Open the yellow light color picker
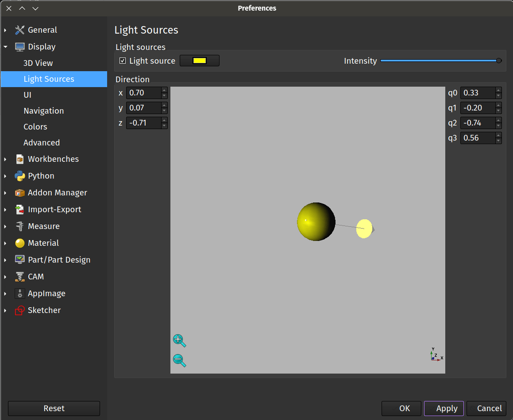 pyautogui.click(x=199, y=61)
